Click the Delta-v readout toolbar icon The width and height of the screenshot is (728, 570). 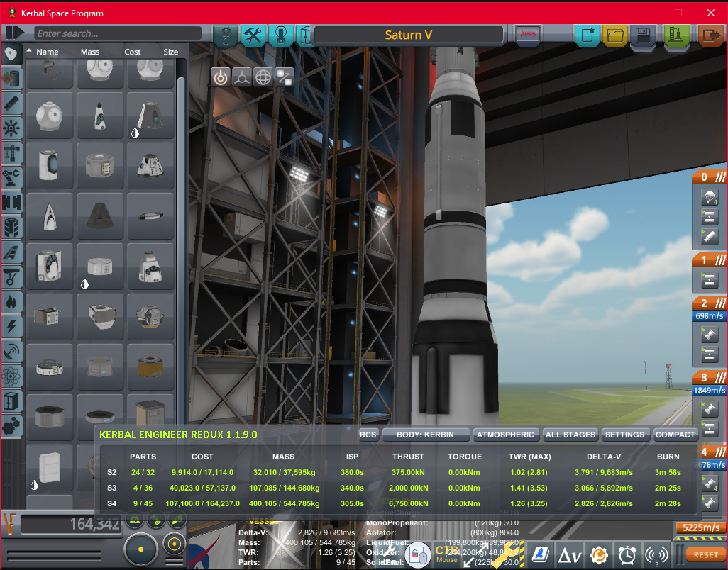point(569,555)
